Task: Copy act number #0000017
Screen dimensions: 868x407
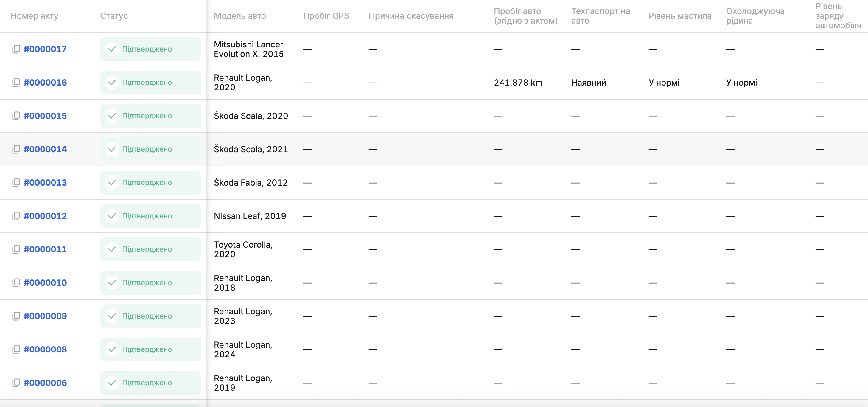Action: pyautogui.click(x=16, y=49)
